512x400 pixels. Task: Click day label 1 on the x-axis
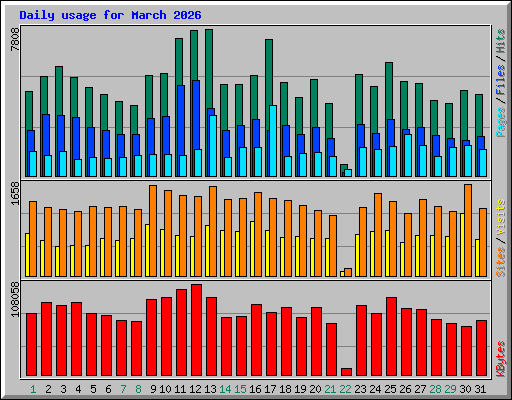point(33,389)
